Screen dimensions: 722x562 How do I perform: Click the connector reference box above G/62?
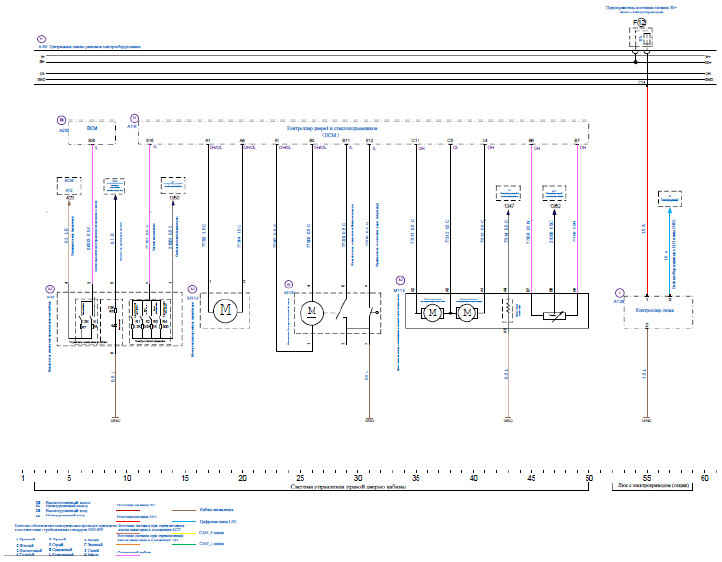[x=554, y=193]
